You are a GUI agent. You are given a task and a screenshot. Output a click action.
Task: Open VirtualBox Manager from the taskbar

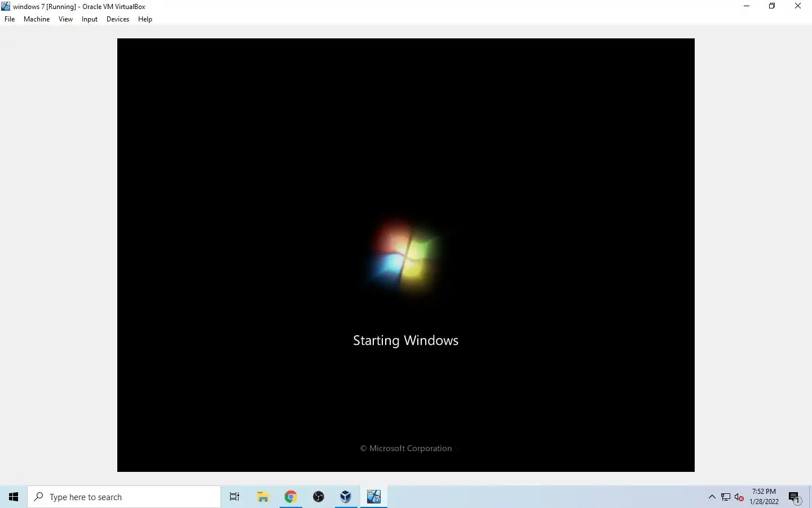[x=346, y=497]
